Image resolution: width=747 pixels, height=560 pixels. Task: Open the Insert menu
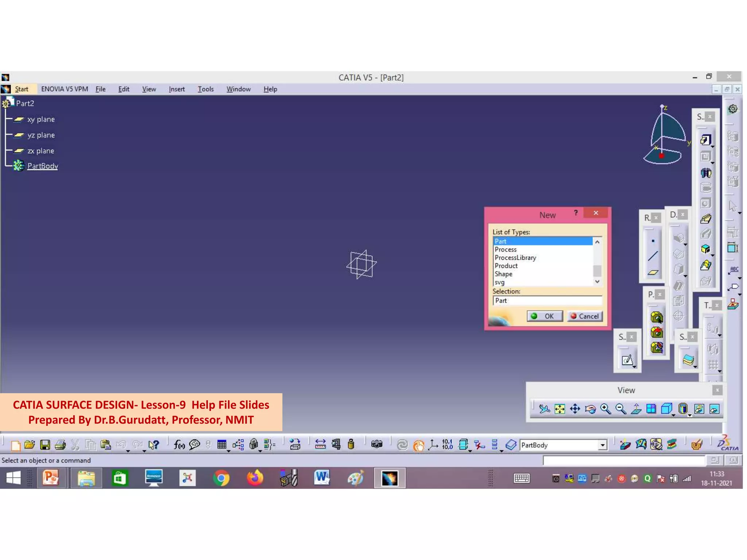click(177, 89)
